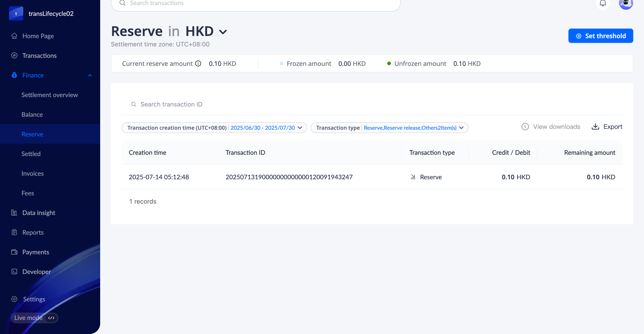Toggle the Live mode switch
This screenshot has height=334, width=644.
51,317
